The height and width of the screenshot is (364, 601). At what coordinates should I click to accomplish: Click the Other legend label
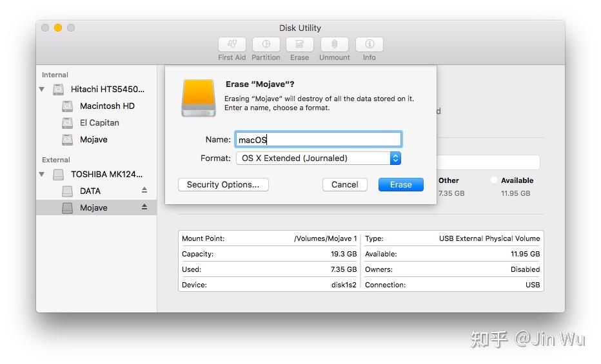coord(449,180)
